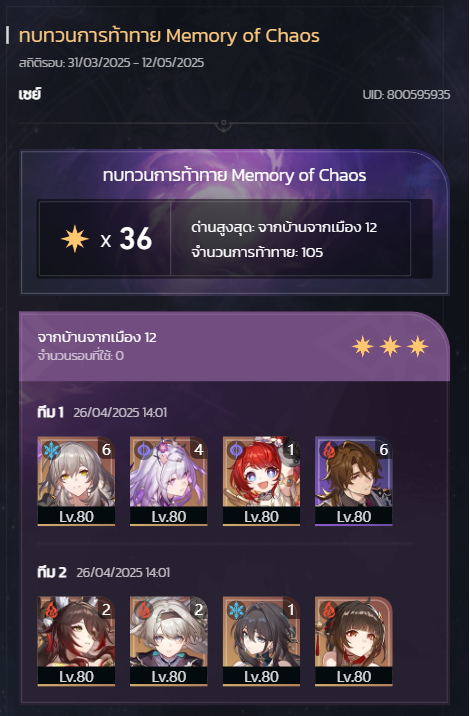Click the three-star rating on stage 12 header
The width and height of the screenshot is (470, 716).
tap(390, 347)
